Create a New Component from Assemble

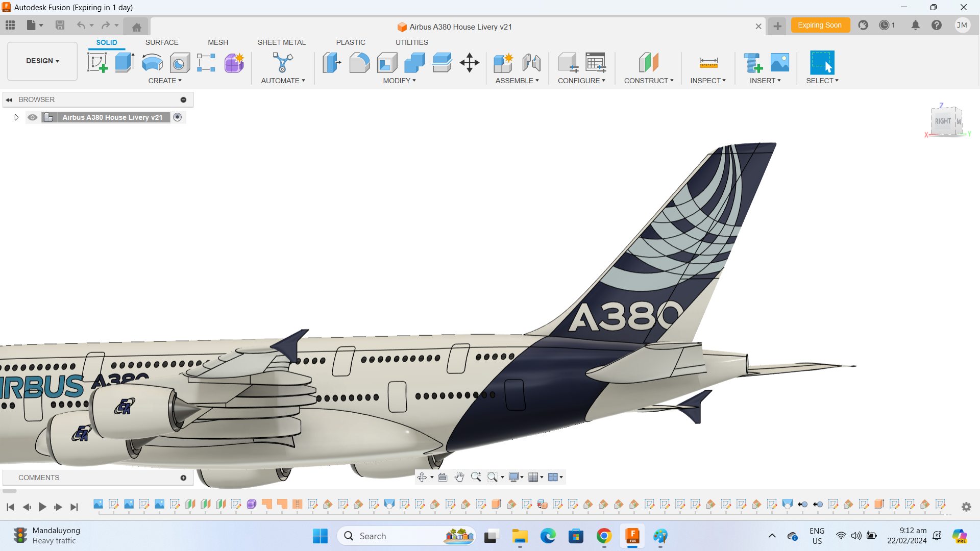click(x=503, y=62)
